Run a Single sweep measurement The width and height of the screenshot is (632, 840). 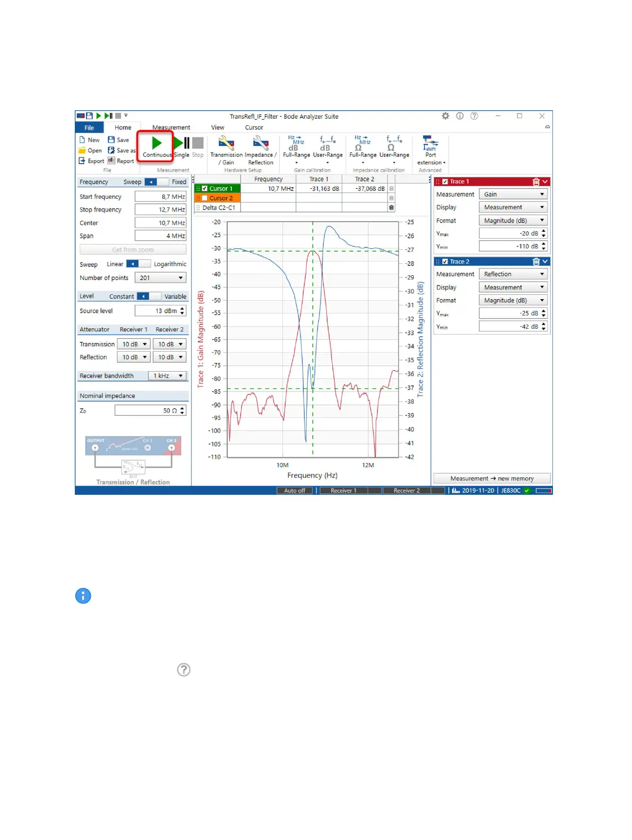[x=181, y=147]
